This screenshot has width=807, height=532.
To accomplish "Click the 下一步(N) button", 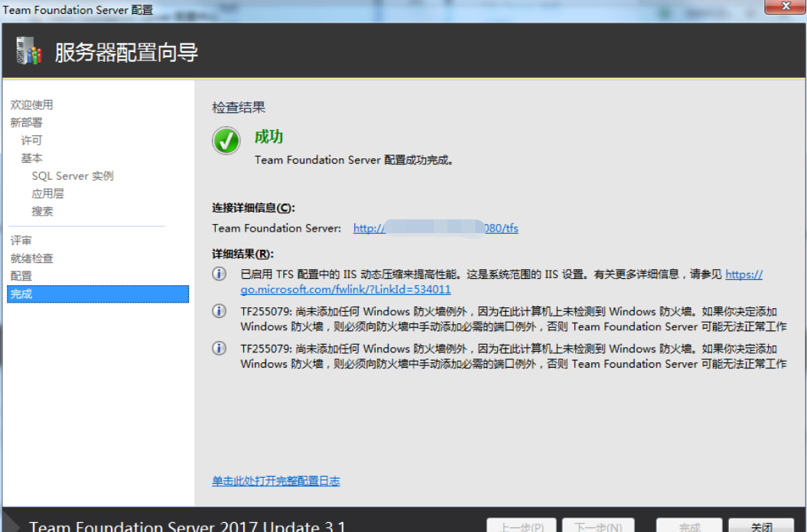I will tap(598, 525).
